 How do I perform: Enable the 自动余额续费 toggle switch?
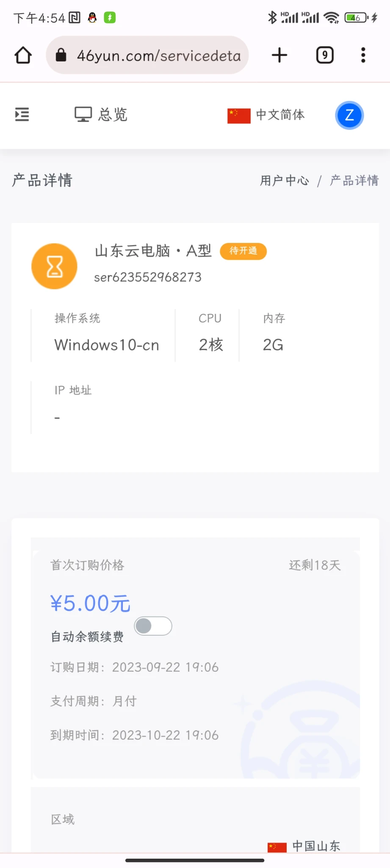tap(153, 626)
